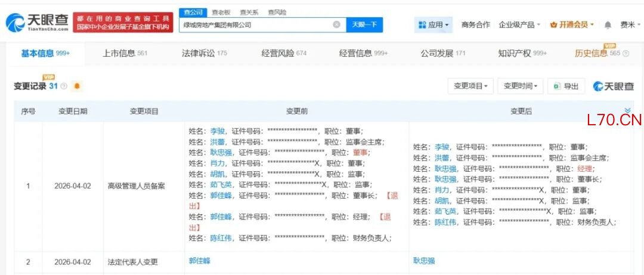Open the 开通会员 membership dropdown
Screen dimensions: 644x275
pos(572,25)
